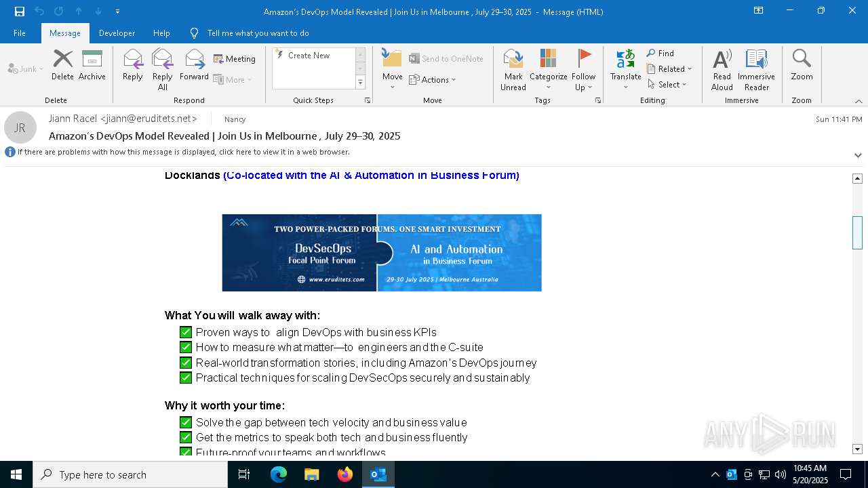Open the Follow Up flag menu
The height and width of the screenshot is (488, 868).
[583, 70]
